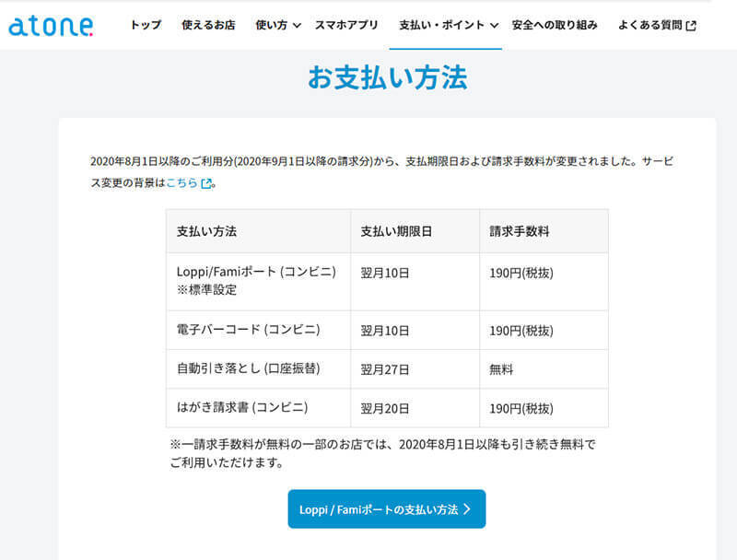Select the 支払い・ポイント active tab label

(441, 25)
